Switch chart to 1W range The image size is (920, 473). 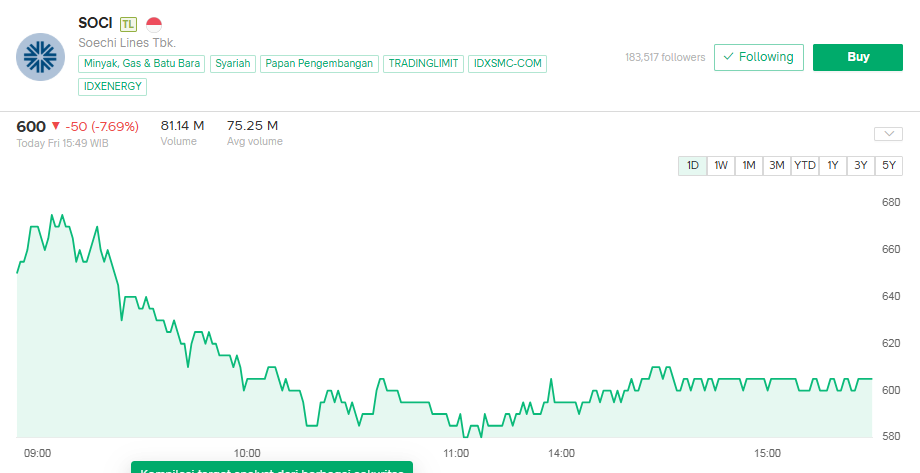point(720,166)
